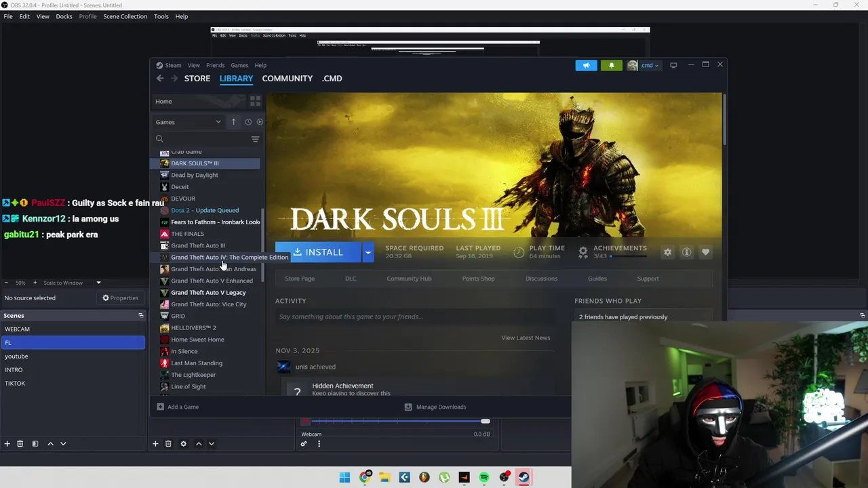This screenshot has width=868, height=488.
Task: Open install options dropdown arrow
Action: tap(368, 252)
